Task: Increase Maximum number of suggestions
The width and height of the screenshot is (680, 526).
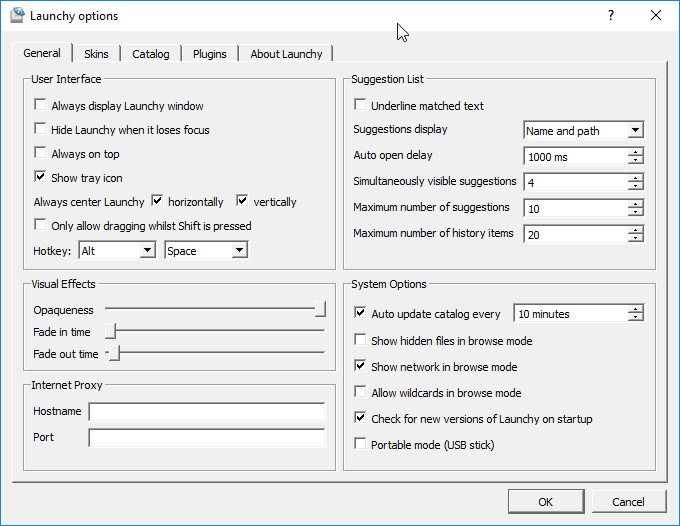Action: 636,204
